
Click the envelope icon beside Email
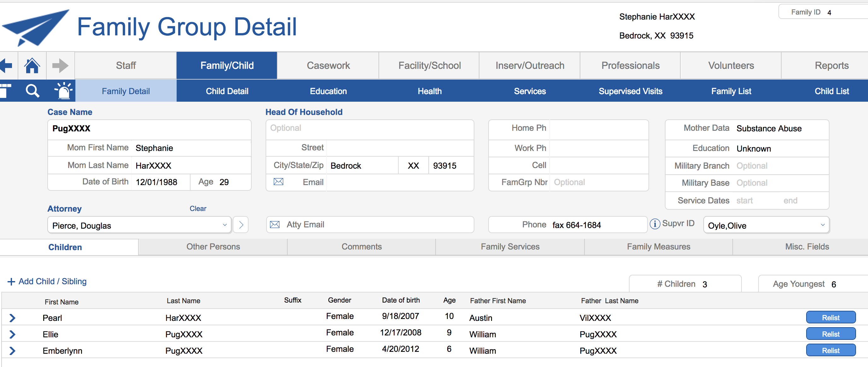coord(278,182)
